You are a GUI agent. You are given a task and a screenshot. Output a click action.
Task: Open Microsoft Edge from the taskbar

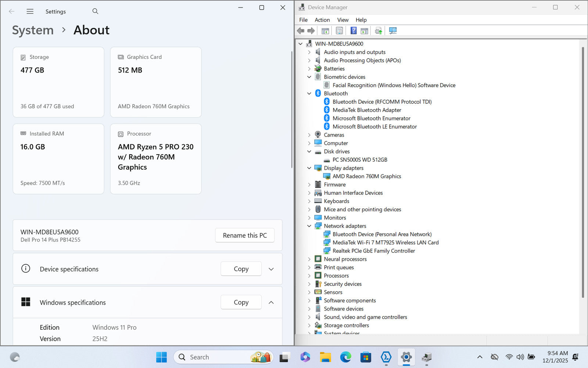tap(345, 357)
